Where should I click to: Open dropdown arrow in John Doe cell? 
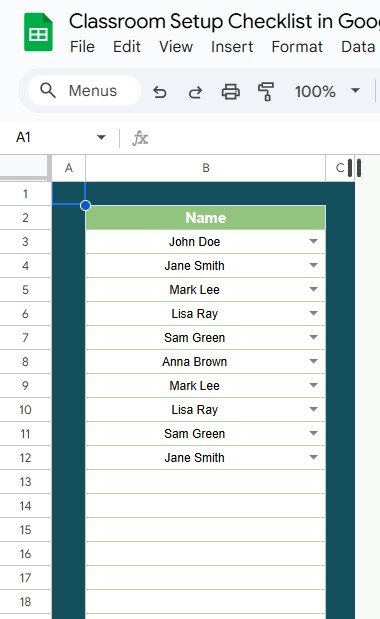point(314,241)
